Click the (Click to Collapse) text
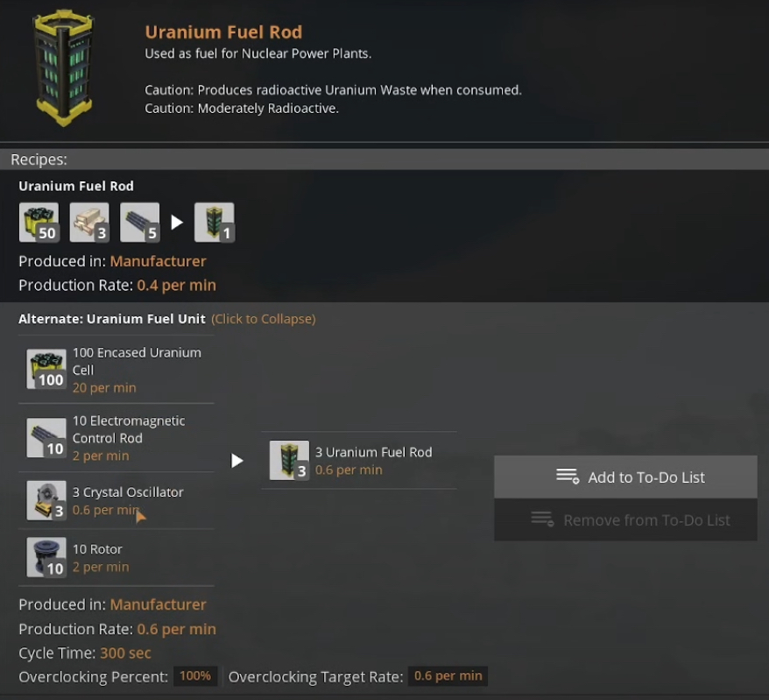Viewport: 769px width, 700px height. click(x=264, y=319)
